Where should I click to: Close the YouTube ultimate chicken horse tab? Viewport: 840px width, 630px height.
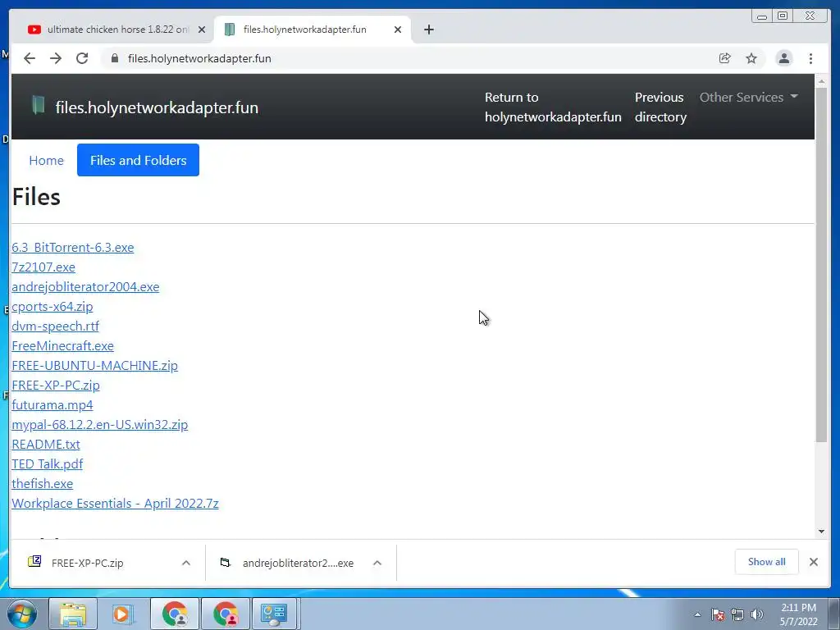click(202, 30)
